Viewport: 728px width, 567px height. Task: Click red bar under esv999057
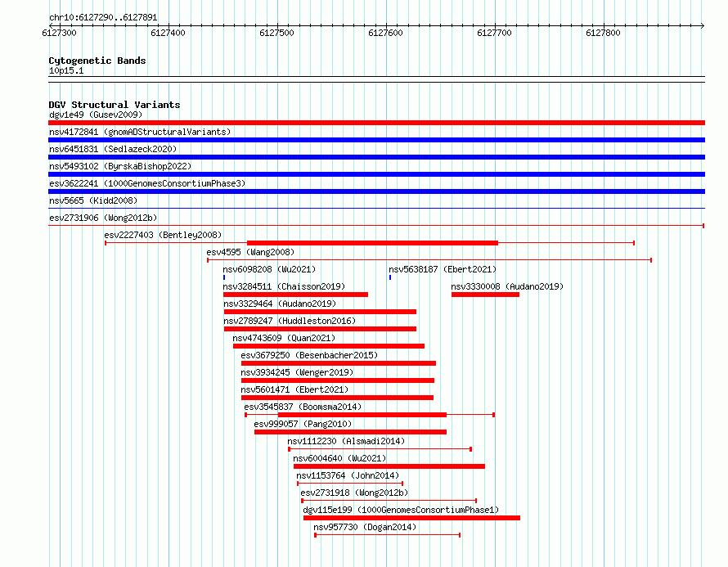coord(351,432)
